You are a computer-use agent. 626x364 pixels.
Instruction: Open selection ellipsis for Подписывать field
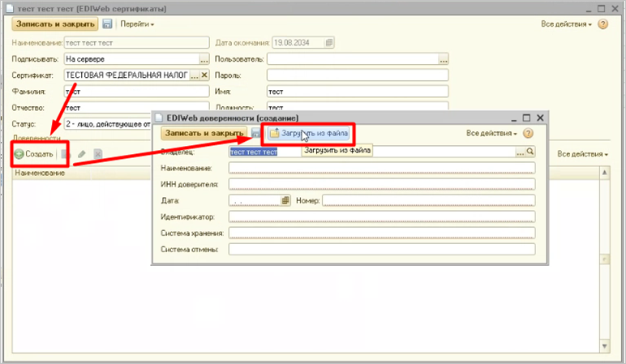pyautogui.click(x=204, y=59)
